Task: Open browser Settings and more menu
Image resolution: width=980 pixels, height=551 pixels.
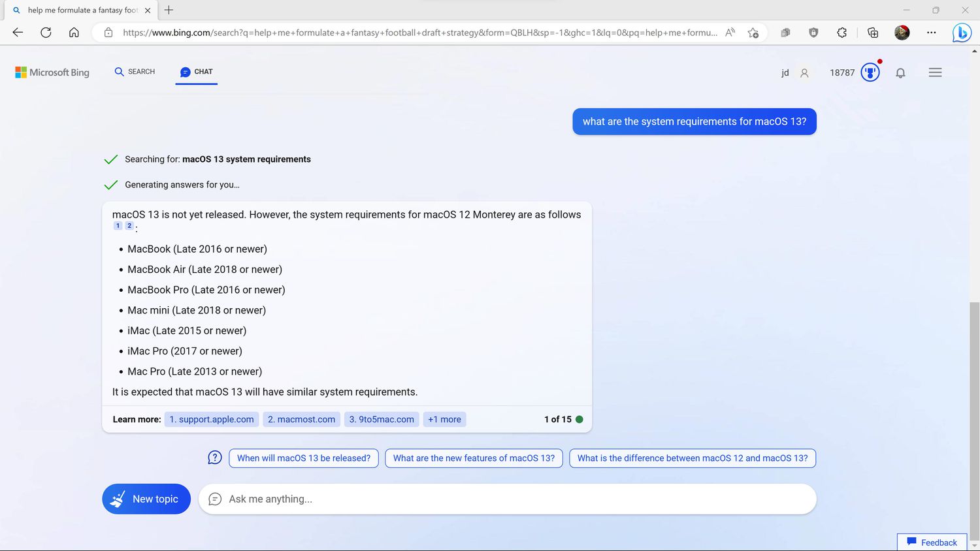Action: point(931,33)
